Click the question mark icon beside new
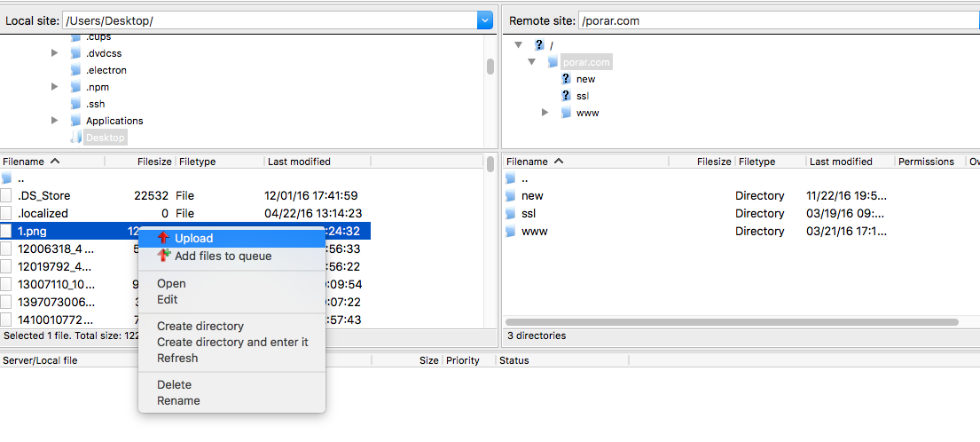 [x=566, y=79]
